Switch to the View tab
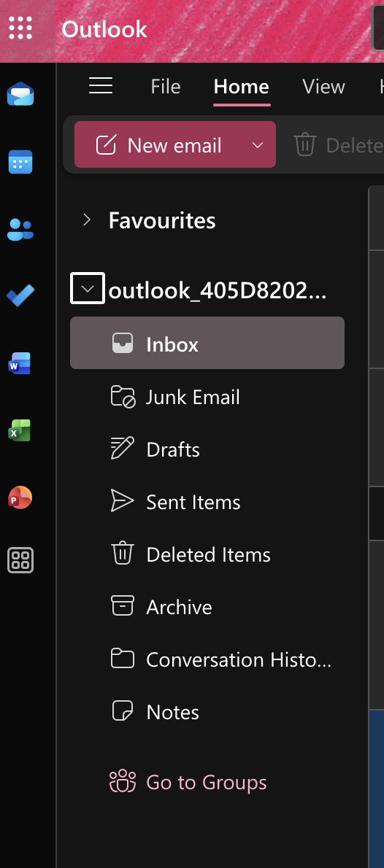Screen dimensions: 384x868 [323, 86]
